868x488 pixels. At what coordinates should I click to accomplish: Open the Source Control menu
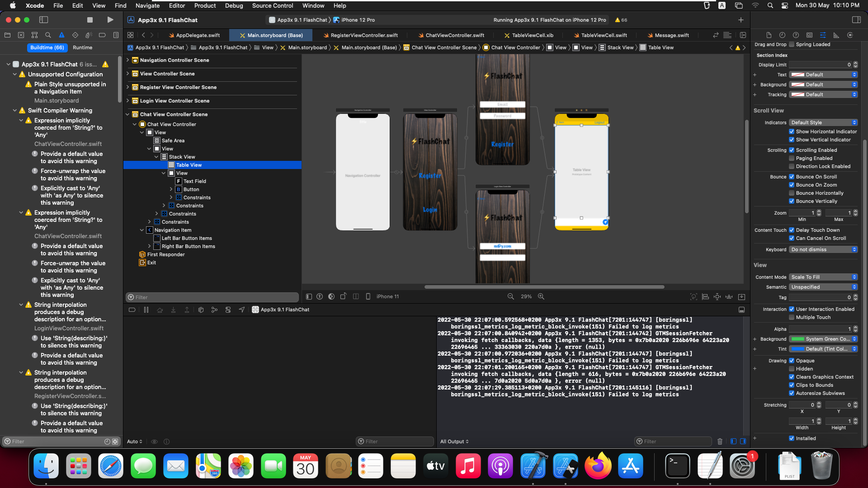(272, 5)
